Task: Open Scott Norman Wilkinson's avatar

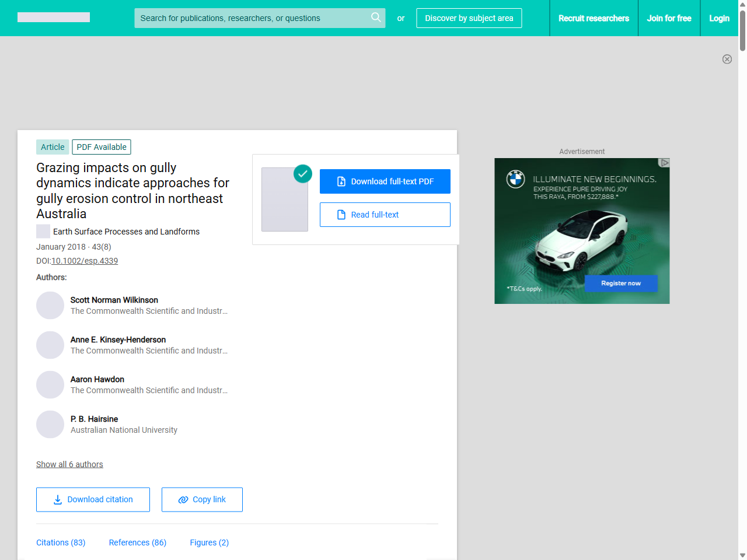Action: point(50,306)
